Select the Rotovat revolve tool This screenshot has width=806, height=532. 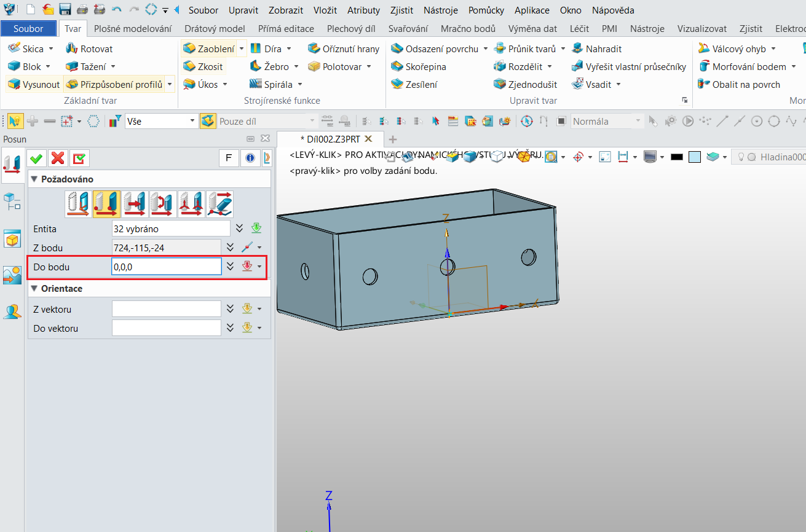[90, 49]
